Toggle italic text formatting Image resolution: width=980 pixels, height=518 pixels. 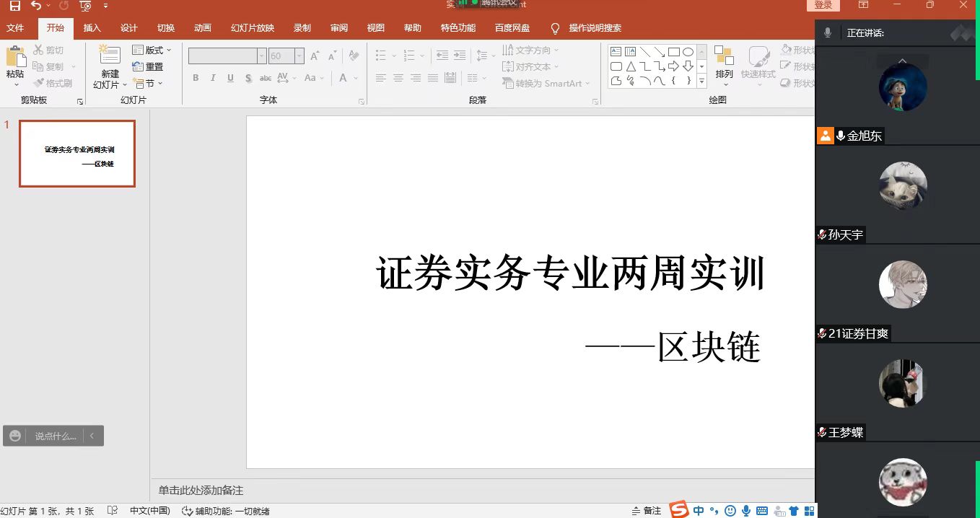213,78
